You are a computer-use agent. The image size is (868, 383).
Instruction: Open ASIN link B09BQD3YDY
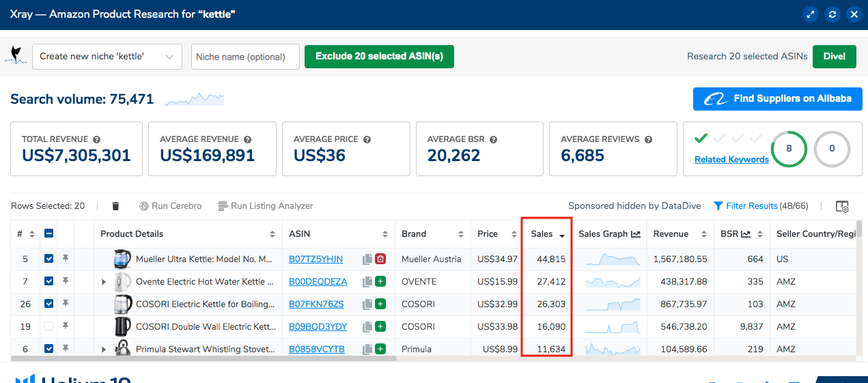[318, 327]
